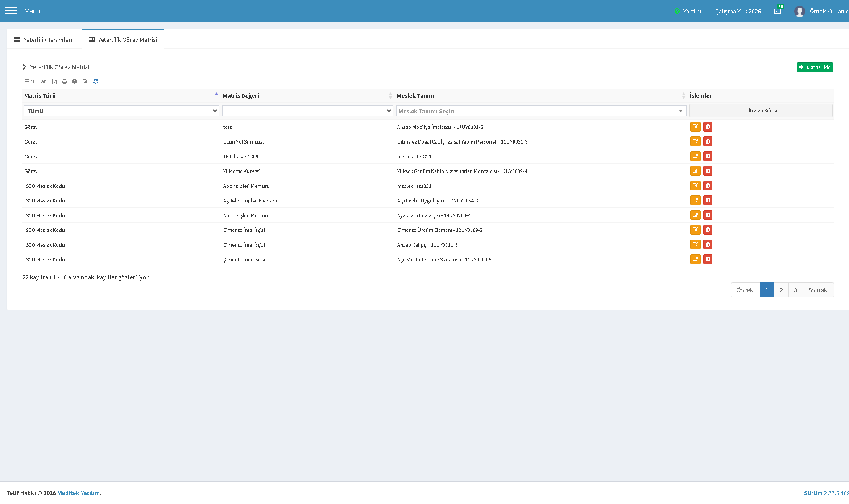Open the Meslek Tanımı Seçin combo box
This screenshot has height=504, width=849.
click(x=541, y=111)
